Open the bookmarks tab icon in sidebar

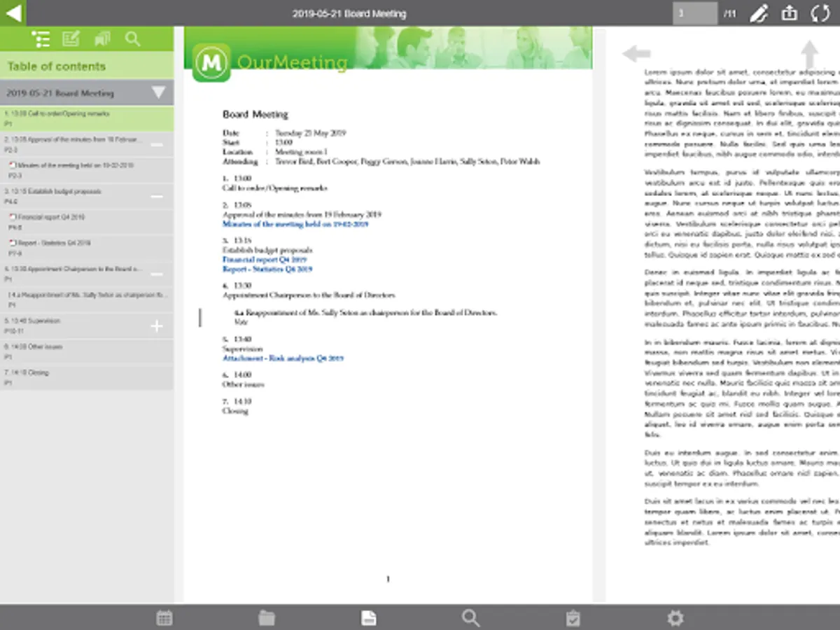click(102, 39)
